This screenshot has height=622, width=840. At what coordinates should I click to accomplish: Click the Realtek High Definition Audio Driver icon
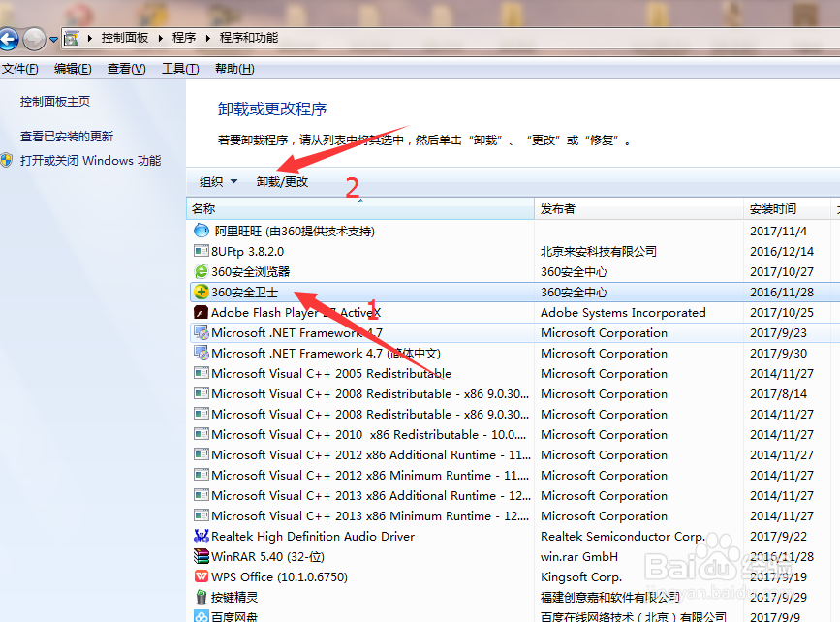coord(202,536)
